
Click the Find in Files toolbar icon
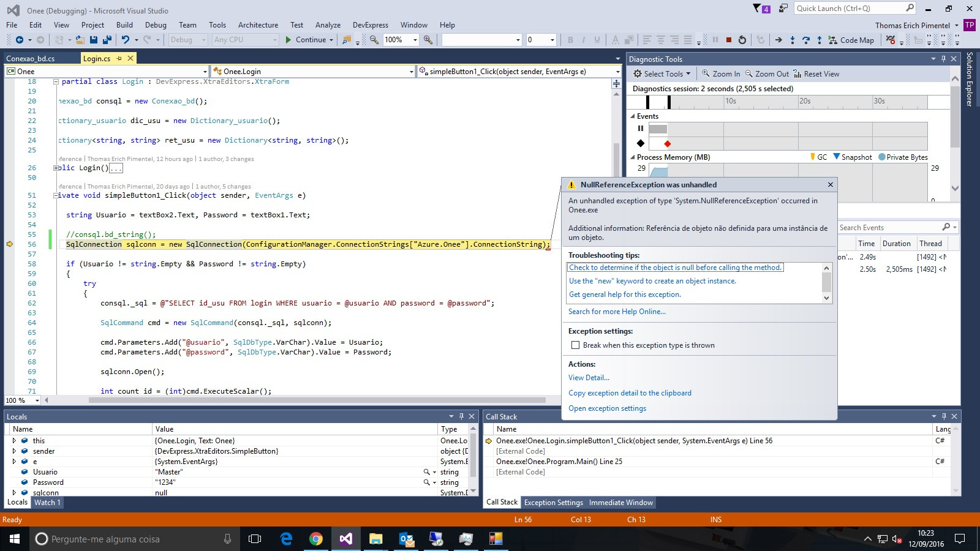tap(347, 40)
